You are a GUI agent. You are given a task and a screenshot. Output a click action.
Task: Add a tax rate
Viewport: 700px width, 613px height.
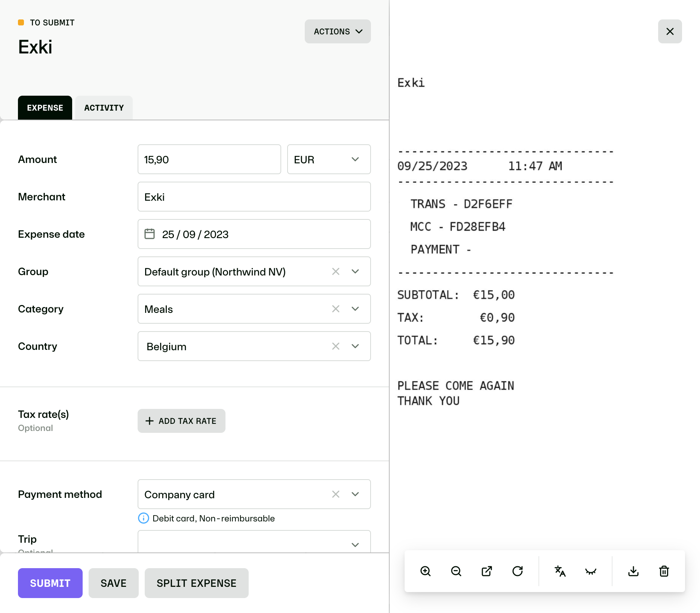[x=181, y=421]
